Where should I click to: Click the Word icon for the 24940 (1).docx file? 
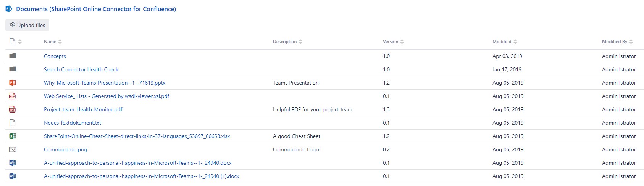13,176
